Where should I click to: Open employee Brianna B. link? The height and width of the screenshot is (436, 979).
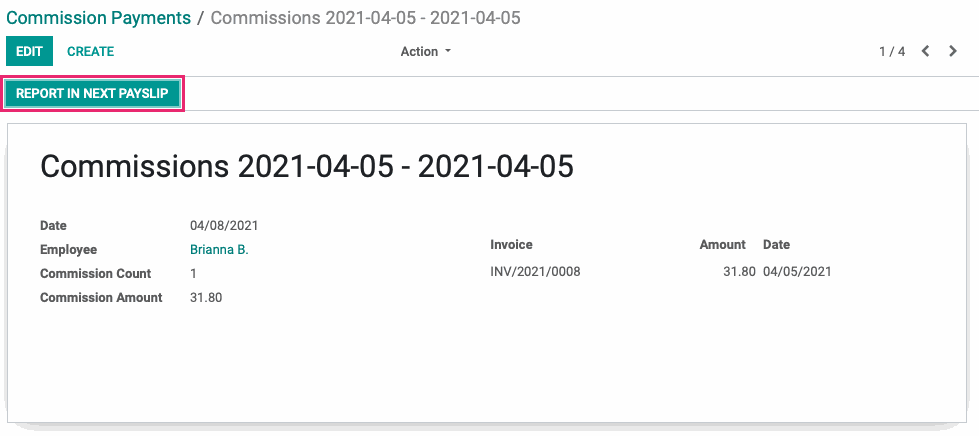coord(219,249)
